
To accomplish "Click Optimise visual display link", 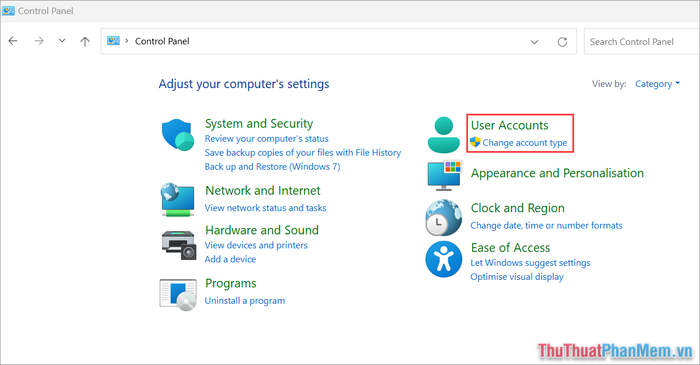I will pyautogui.click(x=517, y=277).
